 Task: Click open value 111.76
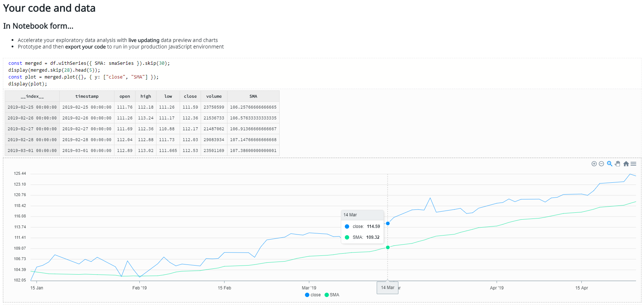[125, 107]
